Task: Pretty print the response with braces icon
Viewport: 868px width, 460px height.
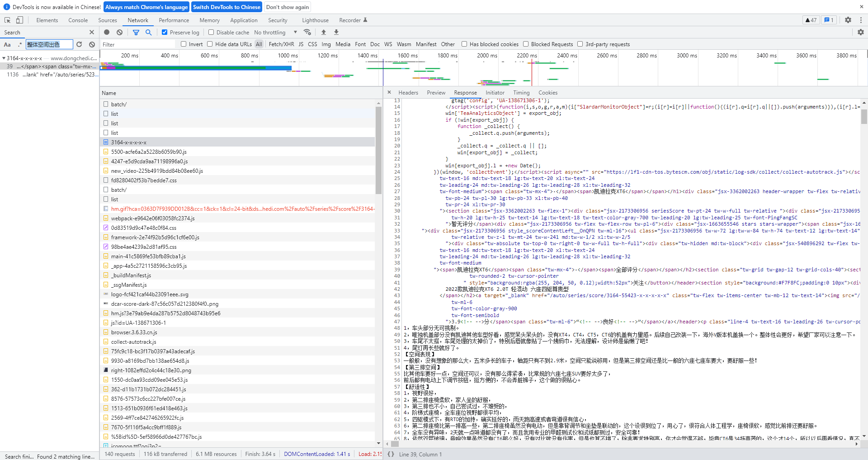Action: tap(391, 454)
